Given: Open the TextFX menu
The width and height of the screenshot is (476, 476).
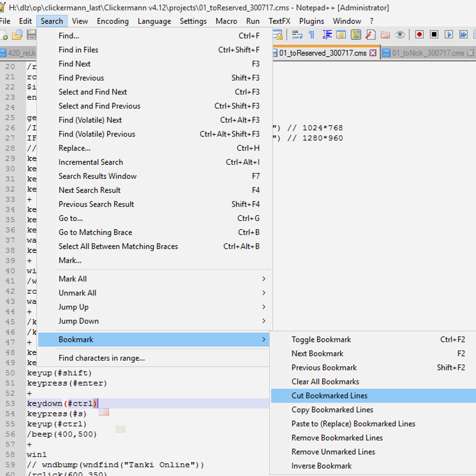Looking at the screenshot, I should (279, 21).
